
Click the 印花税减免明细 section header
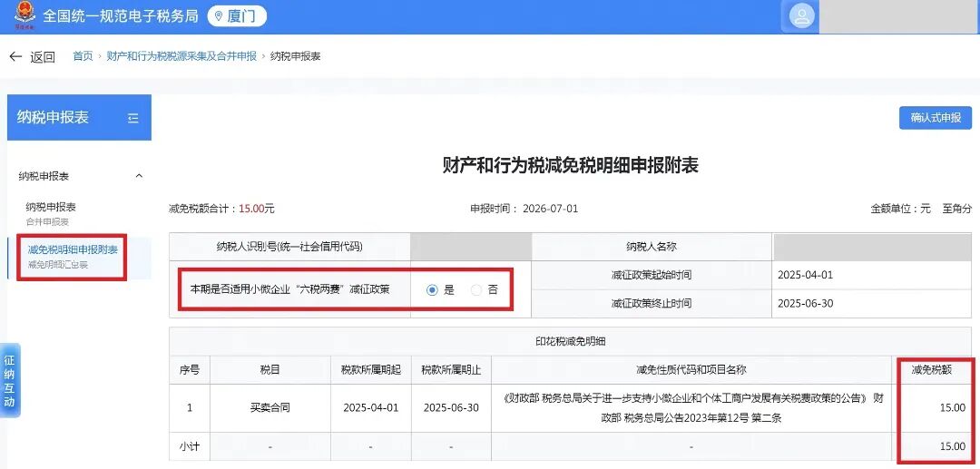coord(571,341)
